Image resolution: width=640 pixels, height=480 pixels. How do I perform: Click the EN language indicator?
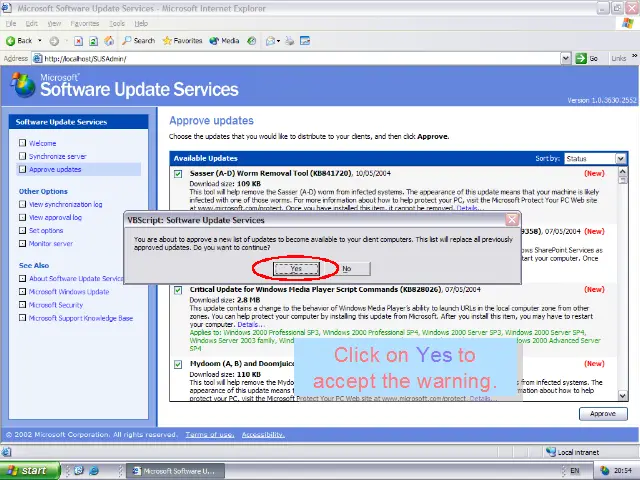[575, 471]
